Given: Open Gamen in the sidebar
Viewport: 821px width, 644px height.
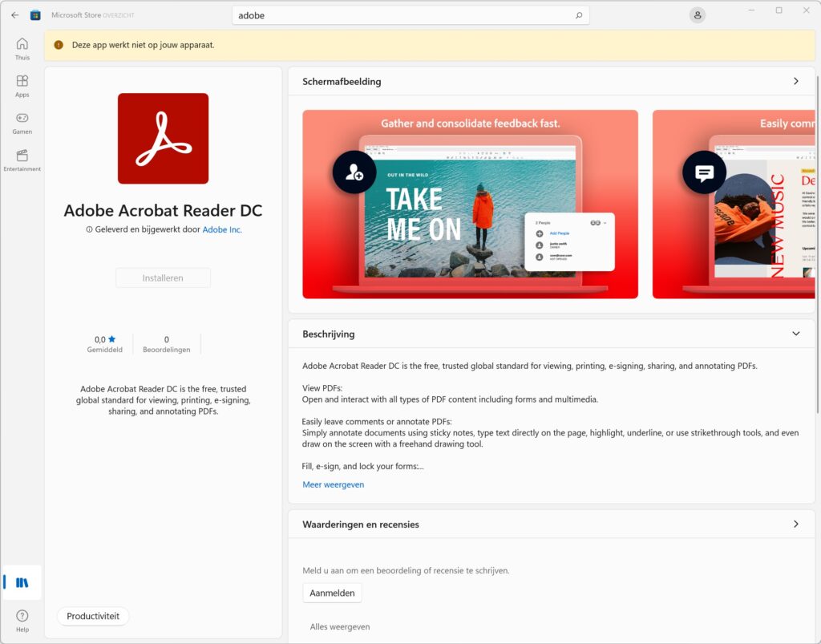Looking at the screenshot, I should 22,124.
